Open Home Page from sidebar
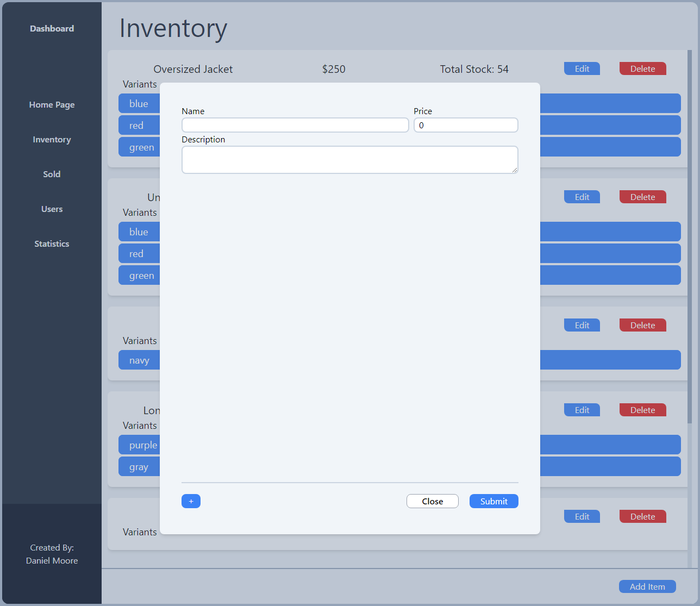The height and width of the screenshot is (606, 700). coord(52,105)
